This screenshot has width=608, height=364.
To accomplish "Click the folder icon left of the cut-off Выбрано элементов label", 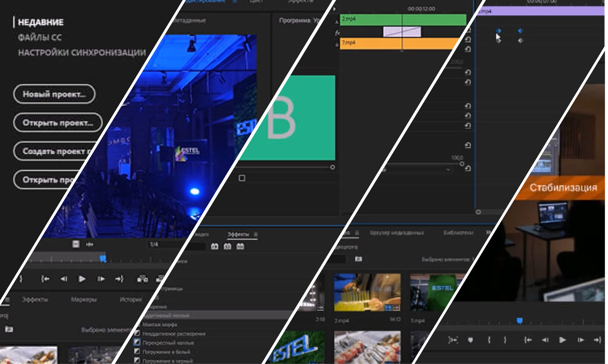I will point(9,329).
